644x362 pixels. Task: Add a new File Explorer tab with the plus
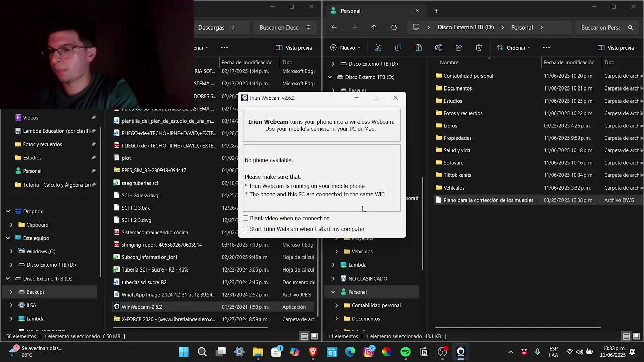tap(436, 11)
